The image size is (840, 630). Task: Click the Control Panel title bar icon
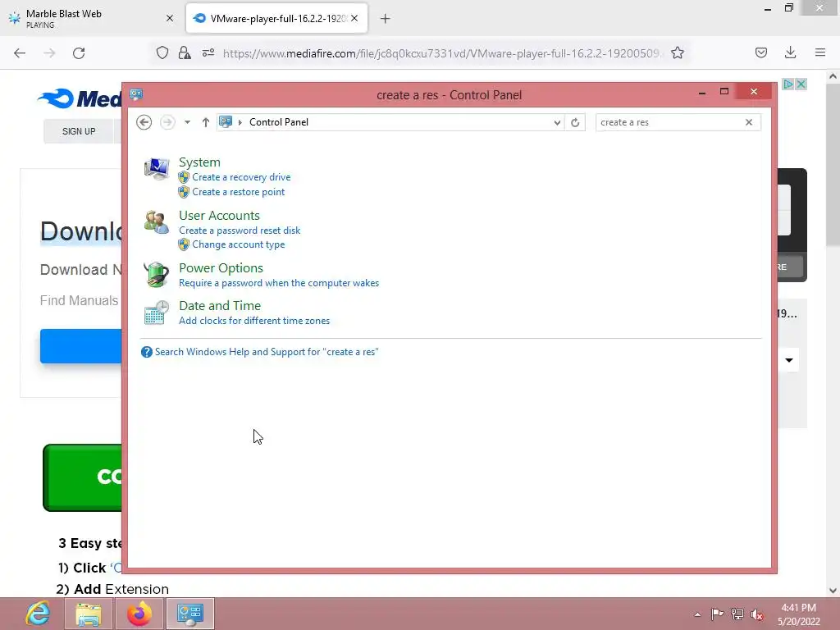pos(136,94)
